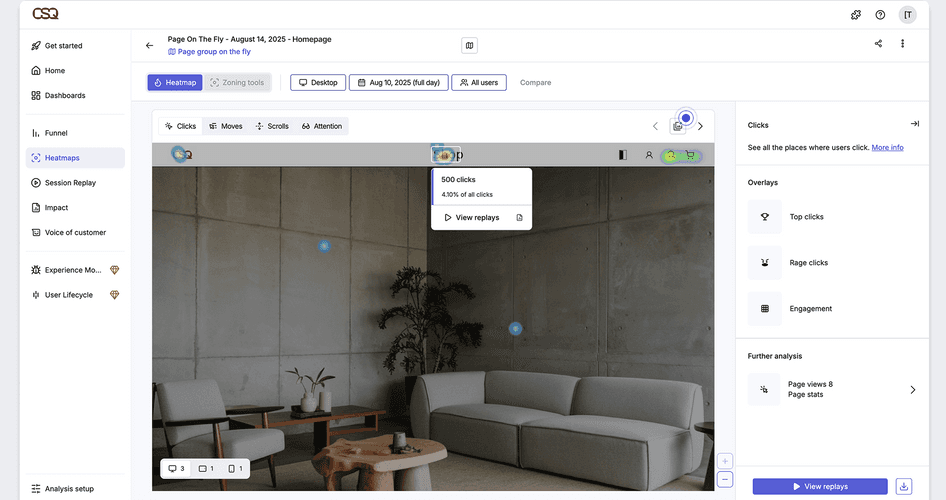Click the zoom out minus button
Viewport: 946px width, 500px height.
pos(725,479)
